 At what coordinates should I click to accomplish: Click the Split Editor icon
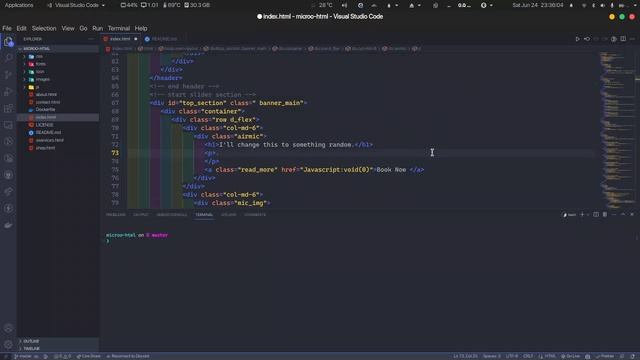pyautogui.click(x=623, y=39)
